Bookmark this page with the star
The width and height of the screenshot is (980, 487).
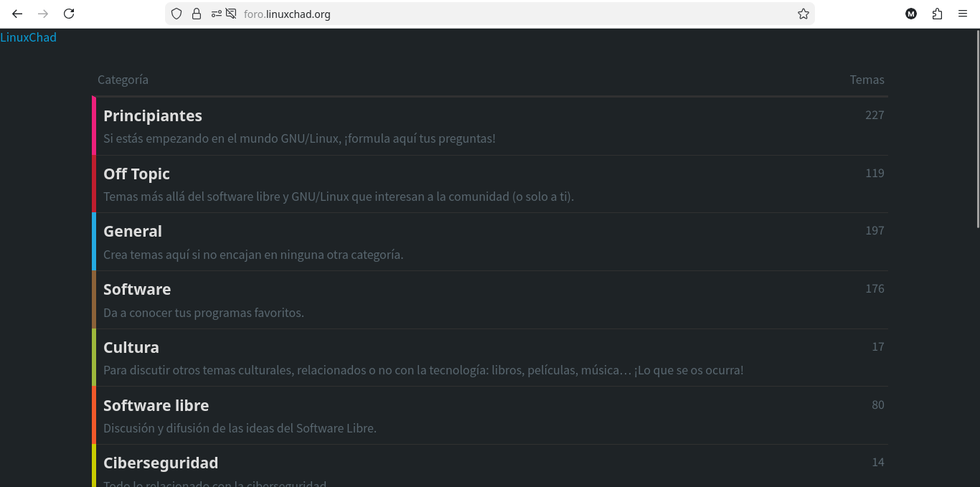pyautogui.click(x=804, y=14)
